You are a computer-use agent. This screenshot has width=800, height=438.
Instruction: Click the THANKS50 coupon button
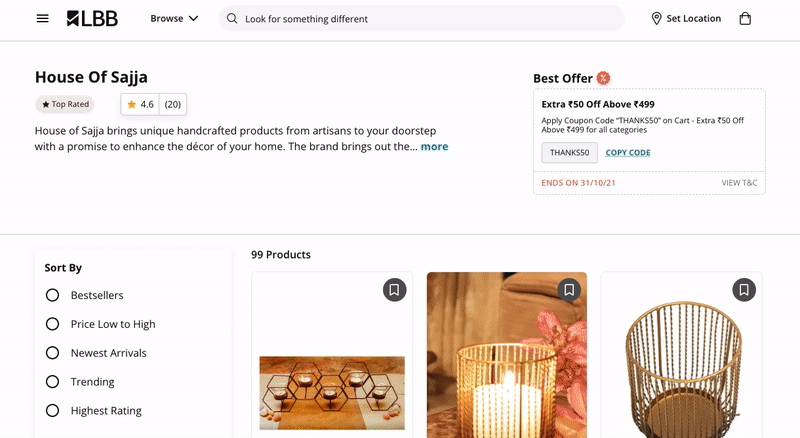570,153
